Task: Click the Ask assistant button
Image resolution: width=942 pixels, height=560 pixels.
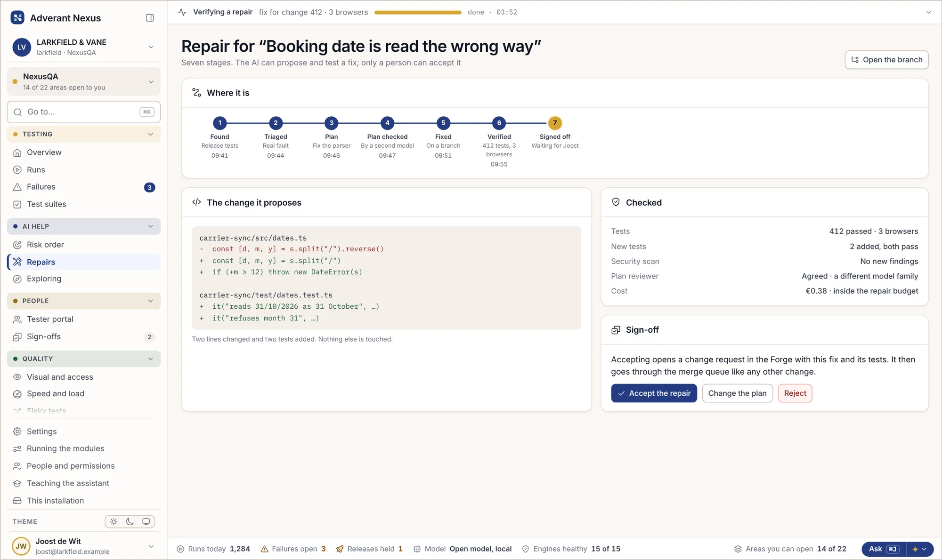Action: pos(884,549)
